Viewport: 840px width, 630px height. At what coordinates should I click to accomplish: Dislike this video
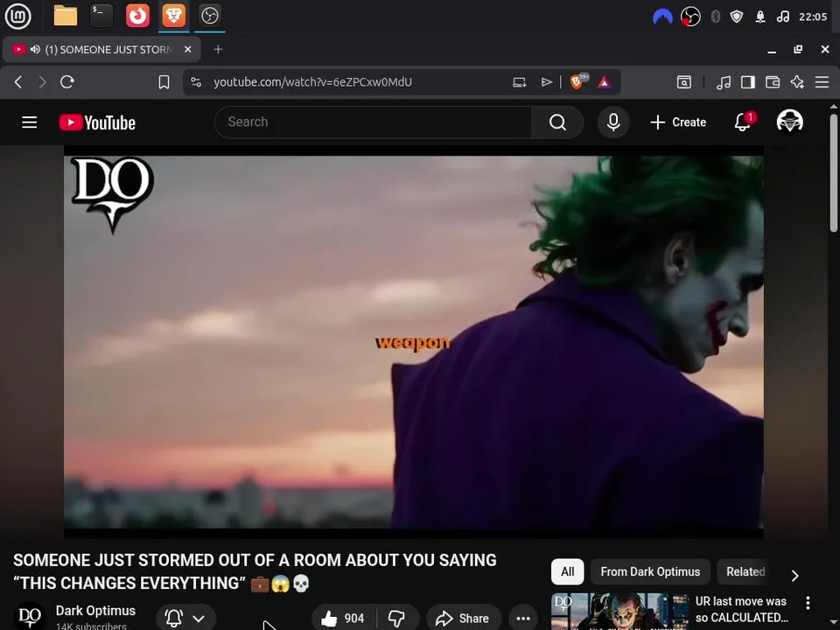(x=397, y=619)
